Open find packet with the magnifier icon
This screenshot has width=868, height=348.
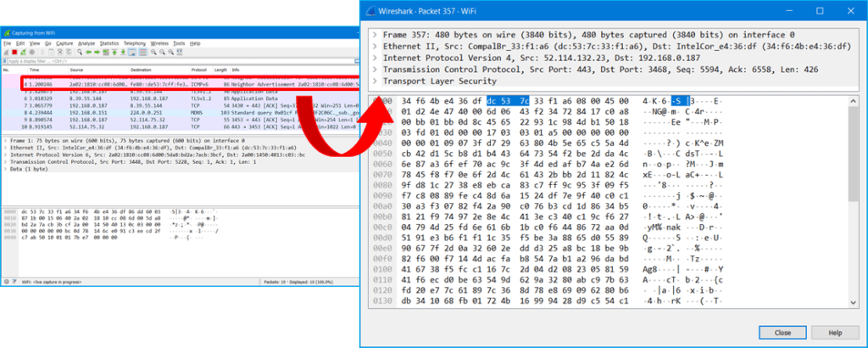(x=80, y=52)
